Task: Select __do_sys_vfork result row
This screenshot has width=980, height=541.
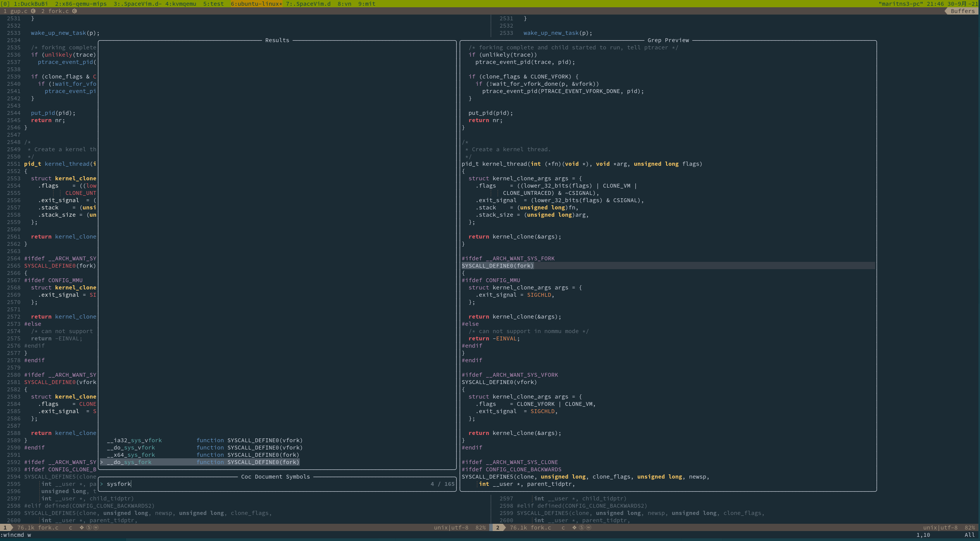Action: click(205, 448)
